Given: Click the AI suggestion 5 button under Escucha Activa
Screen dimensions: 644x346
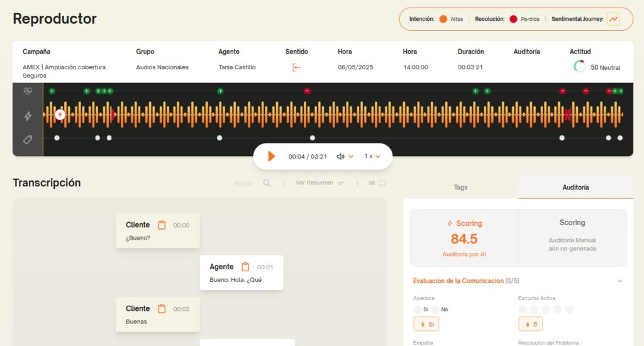Looking at the screenshot, I should point(530,324).
